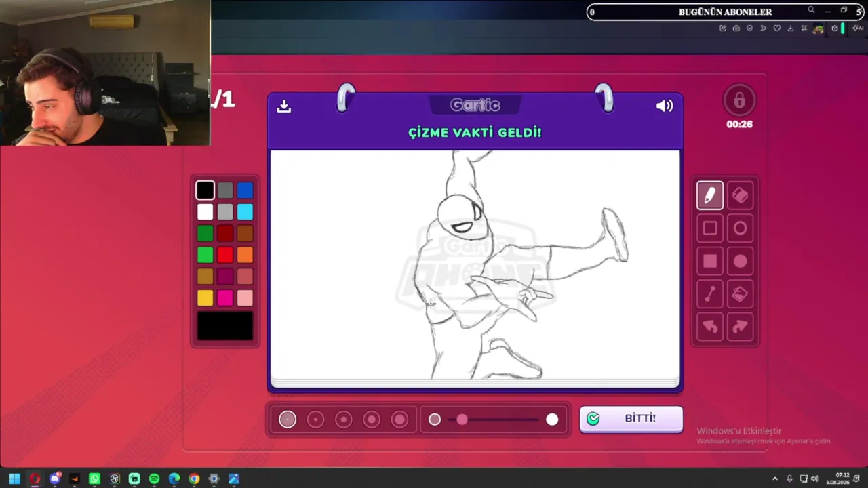Open the large current-color preview box
The height and width of the screenshot is (488, 868).
coord(225,326)
